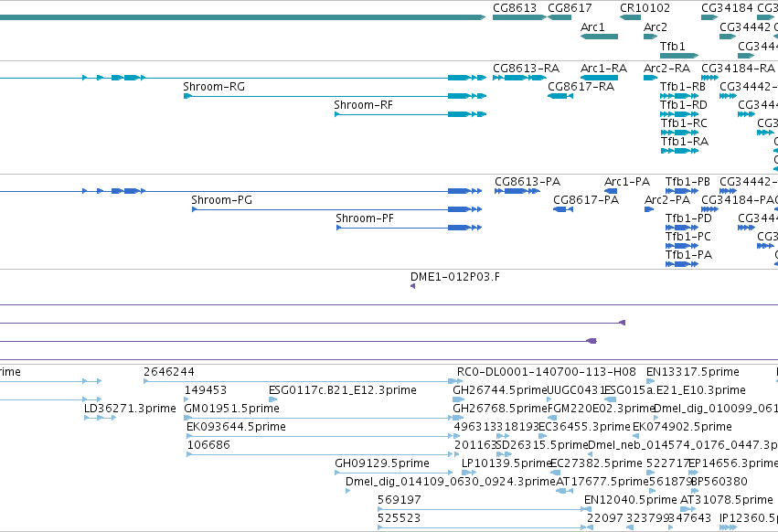Click the GH09129.5prime EST label

[382, 463]
